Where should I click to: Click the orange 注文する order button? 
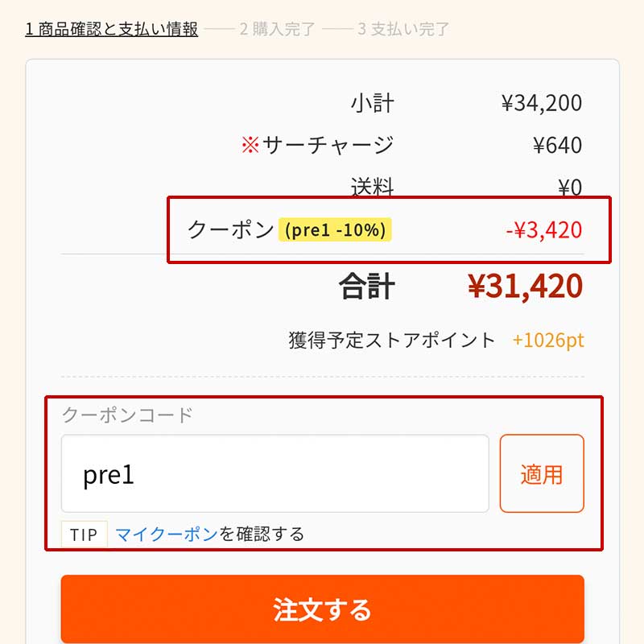click(322, 609)
